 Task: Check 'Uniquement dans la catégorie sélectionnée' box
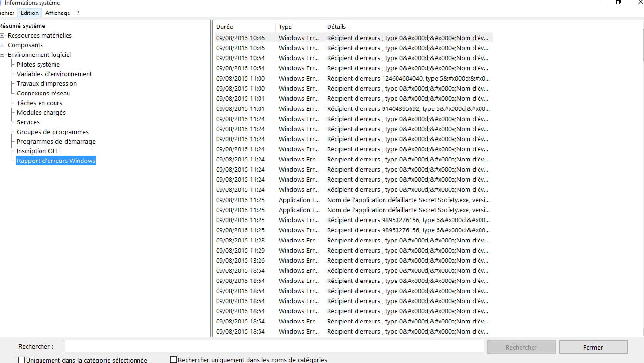[x=22, y=360]
